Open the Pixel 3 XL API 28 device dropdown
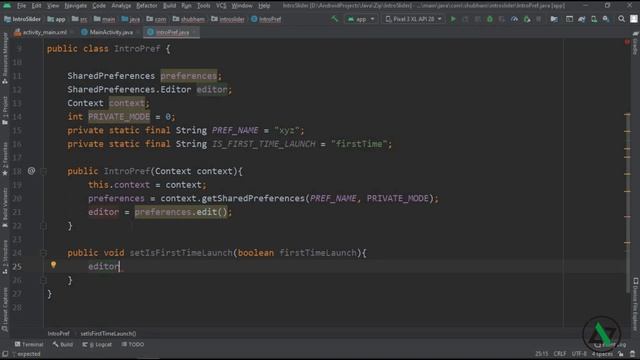 [413, 19]
